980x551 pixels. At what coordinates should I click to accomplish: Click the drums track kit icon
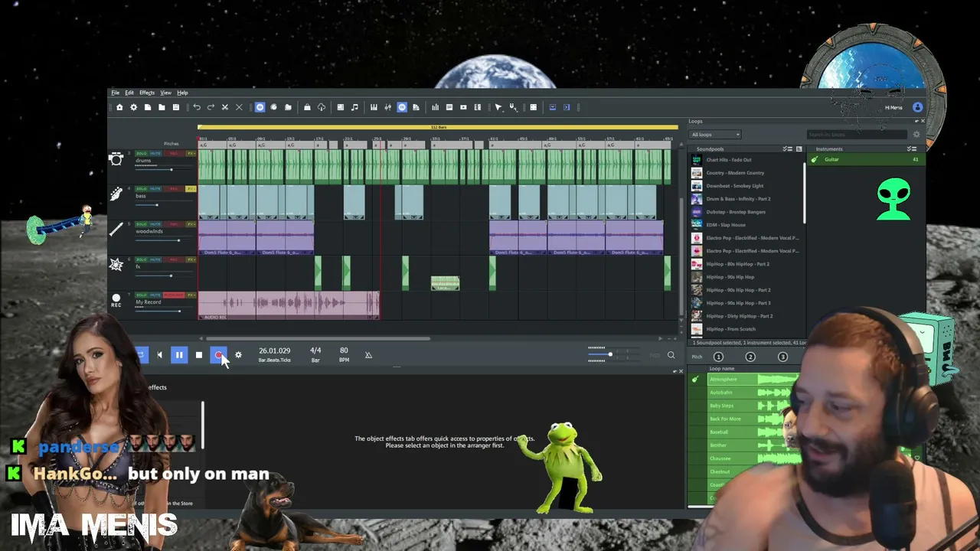point(116,159)
